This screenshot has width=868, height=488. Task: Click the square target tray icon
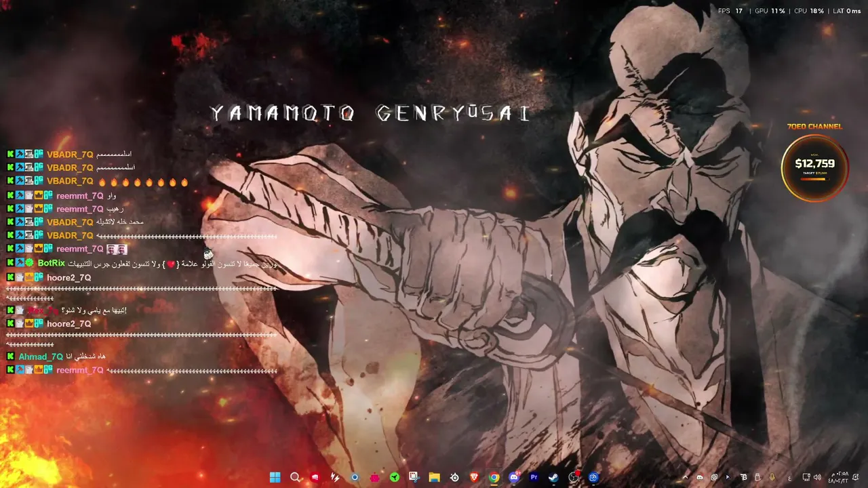(714, 477)
